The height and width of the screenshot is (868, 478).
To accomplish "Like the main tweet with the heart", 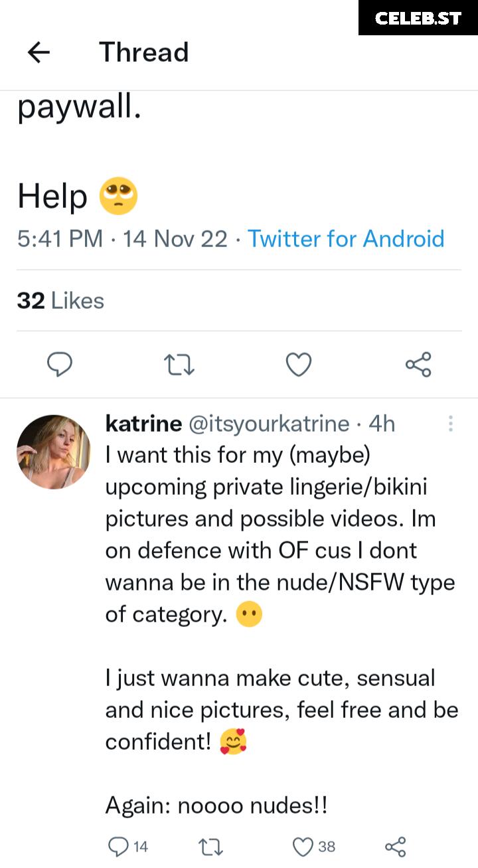I will click(299, 365).
